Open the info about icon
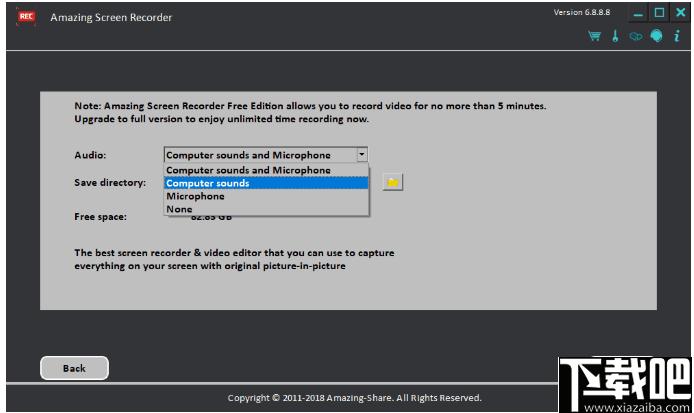Viewport: 694px width, 413px height. click(x=677, y=36)
